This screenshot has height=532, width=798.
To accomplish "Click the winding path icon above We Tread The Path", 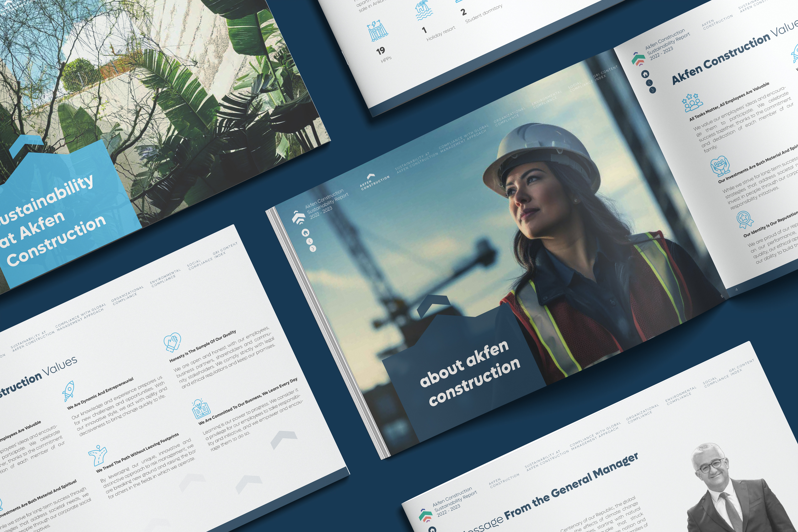I will [x=98, y=456].
